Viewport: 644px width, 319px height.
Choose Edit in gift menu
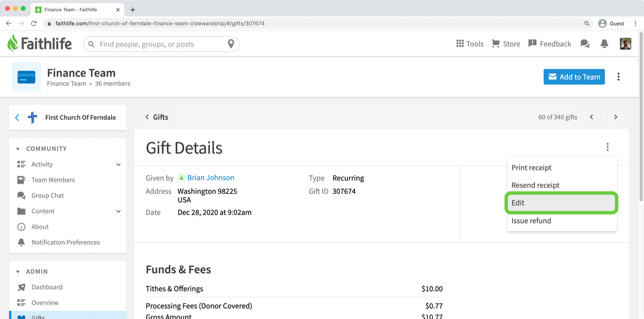[561, 203]
